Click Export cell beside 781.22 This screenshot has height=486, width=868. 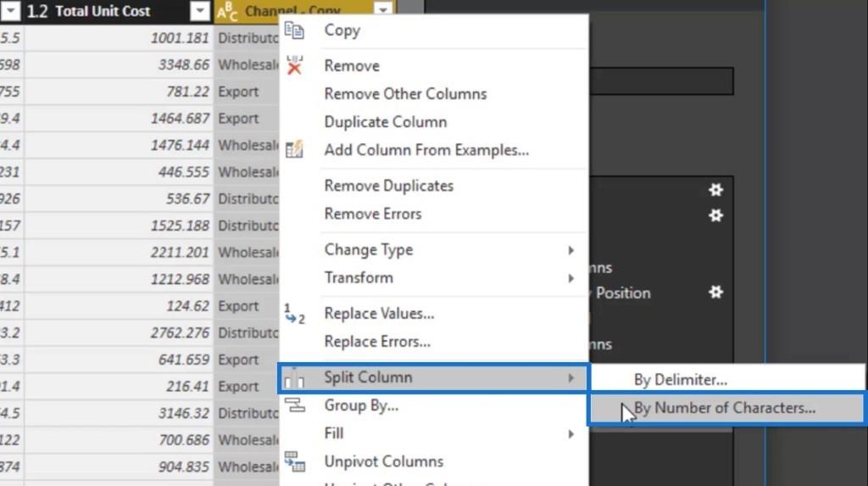(x=247, y=92)
